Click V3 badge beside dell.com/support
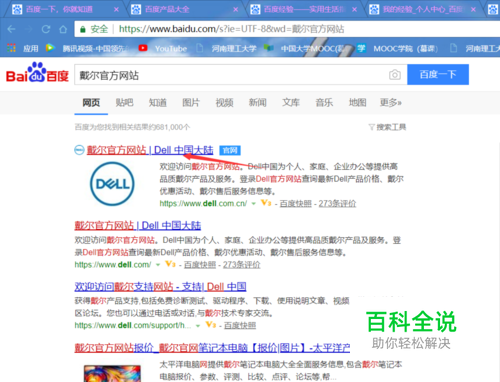500x382 pixels. (210, 325)
